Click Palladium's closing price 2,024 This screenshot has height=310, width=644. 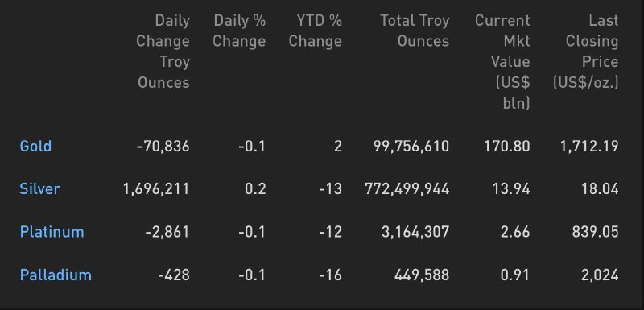coord(600,275)
